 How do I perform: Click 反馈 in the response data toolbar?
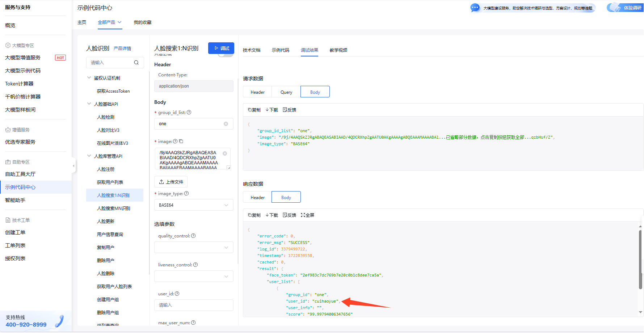[290, 215]
